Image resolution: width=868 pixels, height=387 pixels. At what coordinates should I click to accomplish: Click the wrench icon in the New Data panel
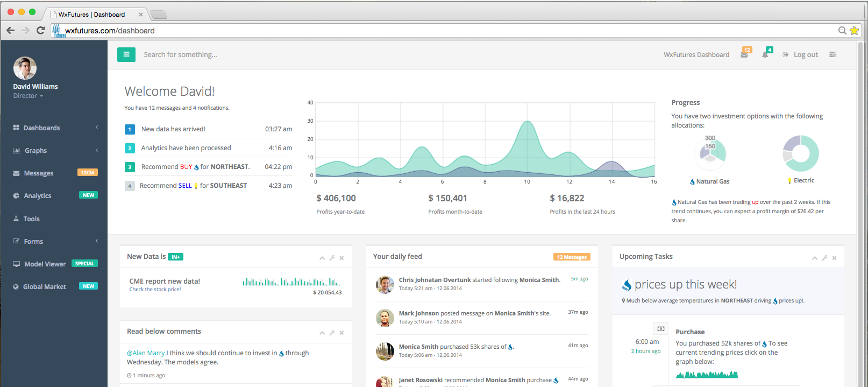click(332, 258)
